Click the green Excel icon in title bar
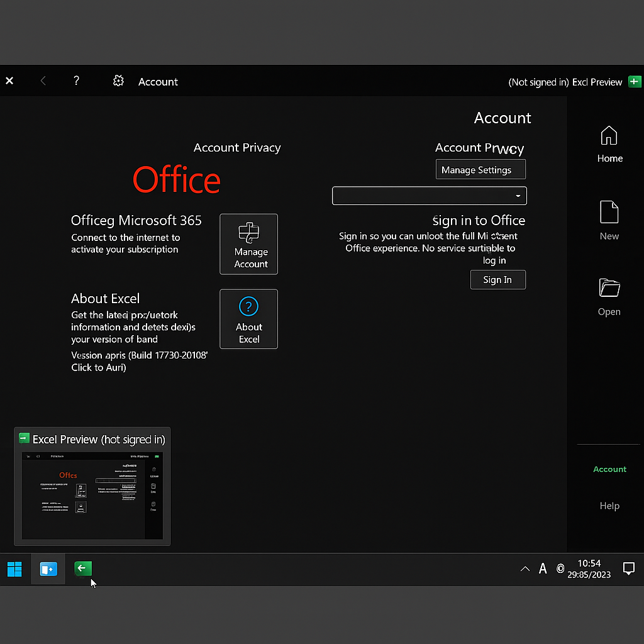 634,82
